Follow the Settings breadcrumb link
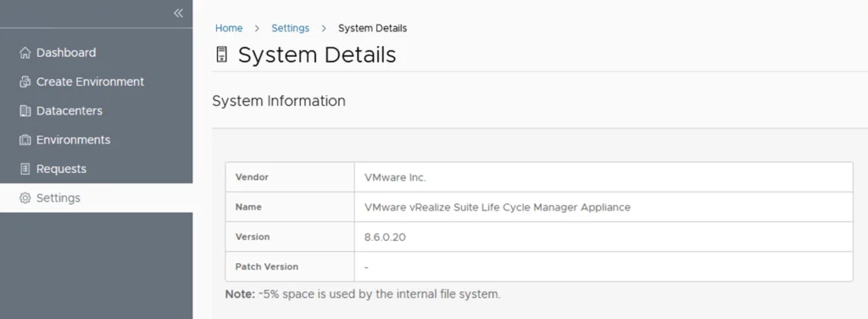Screen dimensions: 868x319 [290, 28]
